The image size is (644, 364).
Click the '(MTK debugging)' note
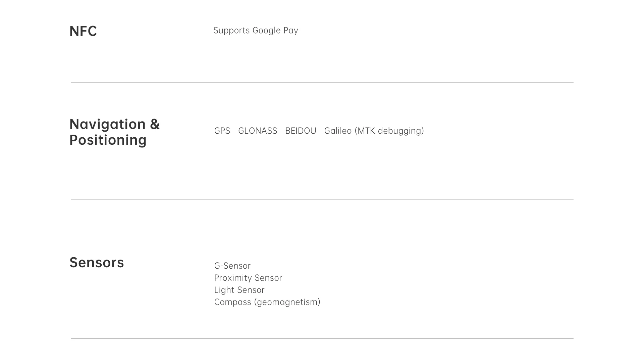389,131
